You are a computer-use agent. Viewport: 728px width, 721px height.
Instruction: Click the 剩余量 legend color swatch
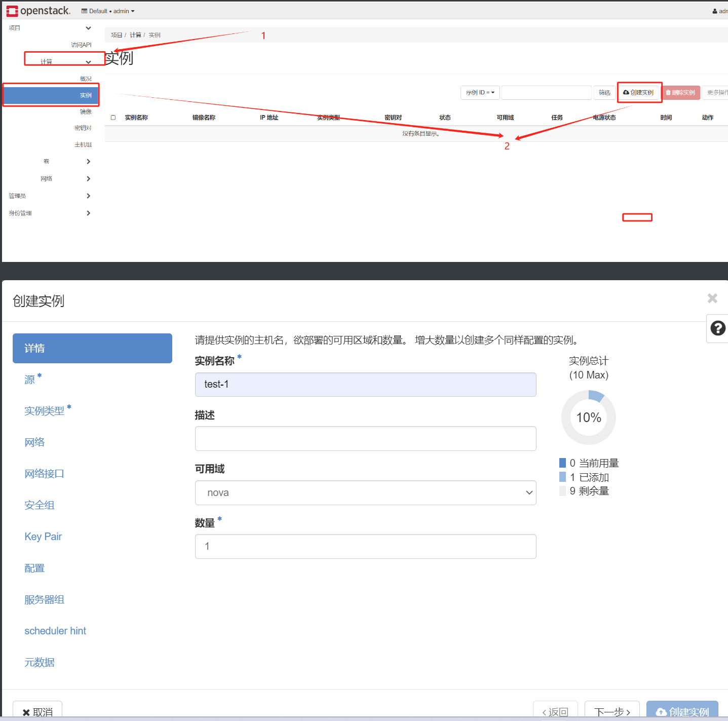tap(562, 490)
